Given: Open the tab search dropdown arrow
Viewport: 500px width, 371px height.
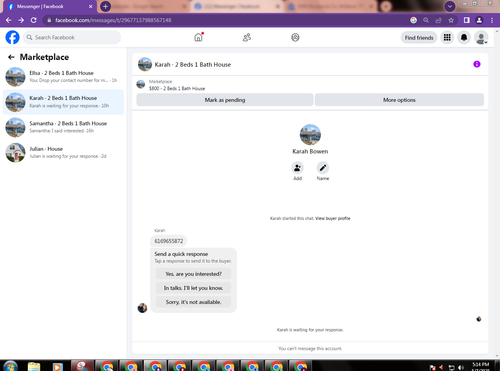Looking at the screenshot, I should click(450, 6).
